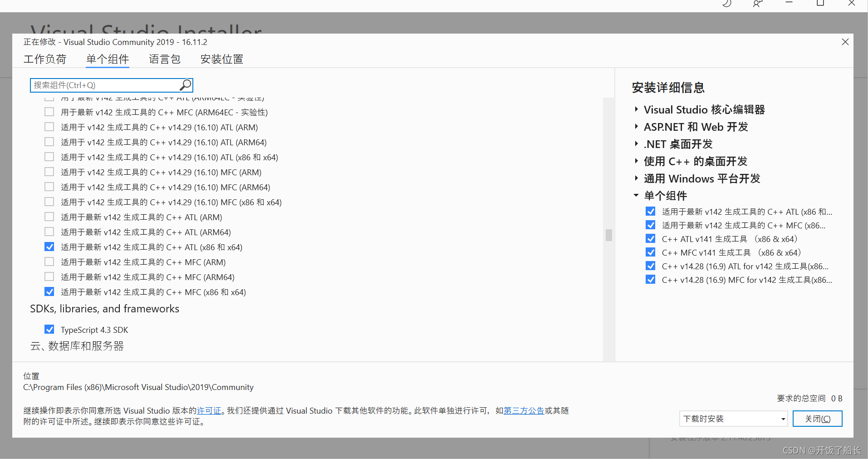Click the component list scrollbar thumb
This screenshot has height=459, width=868.
pyautogui.click(x=609, y=235)
